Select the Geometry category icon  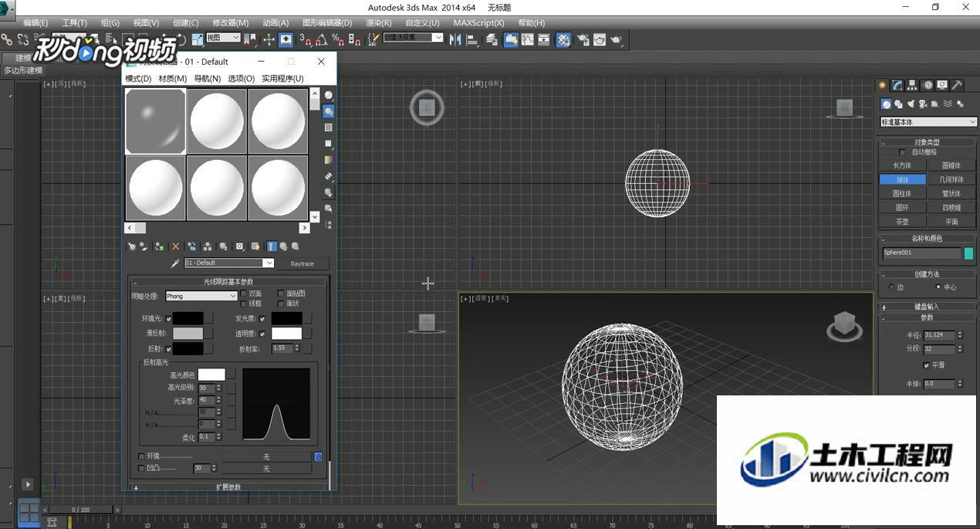point(886,103)
